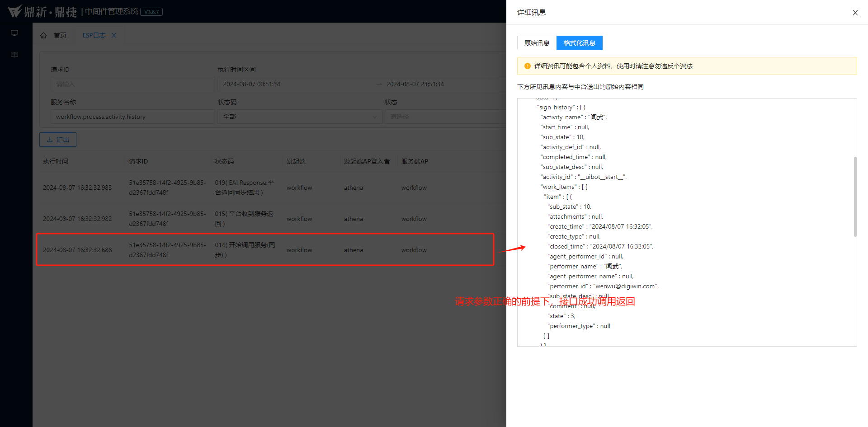Click the 汇出 export button

[x=58, y=140]
